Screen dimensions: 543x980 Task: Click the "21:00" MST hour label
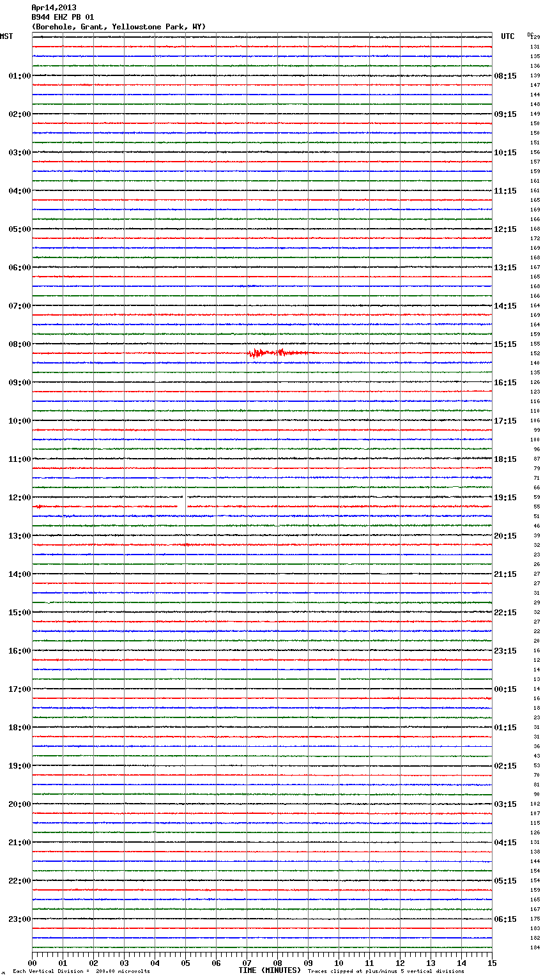20,843
